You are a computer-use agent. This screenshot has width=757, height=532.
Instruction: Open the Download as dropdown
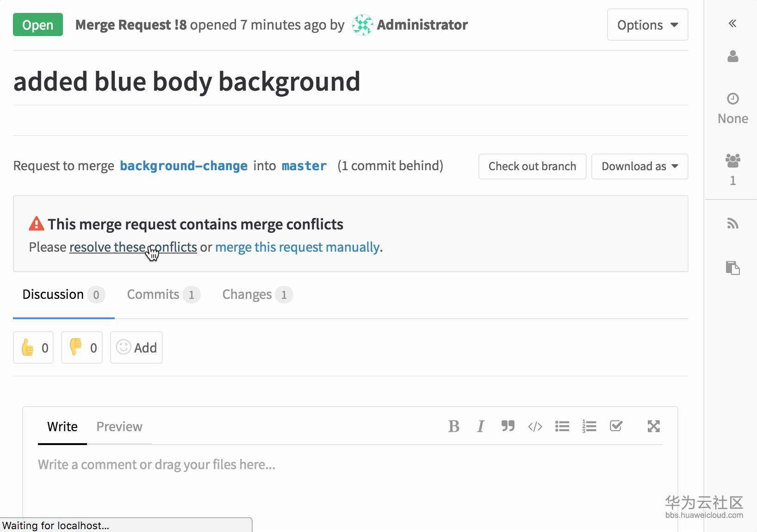(x=639, y=167)
